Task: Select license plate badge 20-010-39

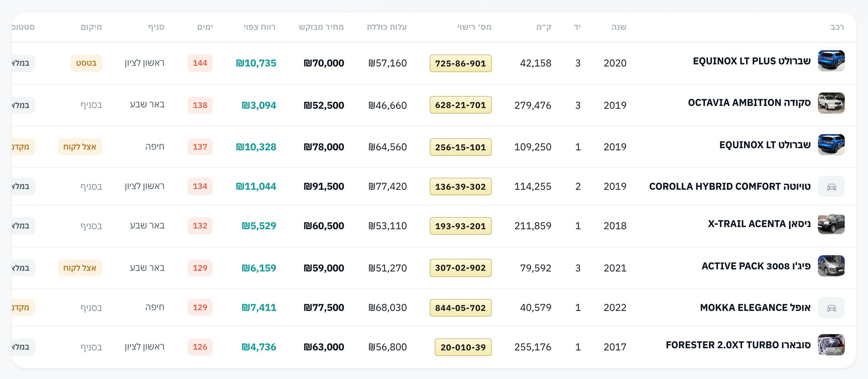Action: [x=463, y=347]
